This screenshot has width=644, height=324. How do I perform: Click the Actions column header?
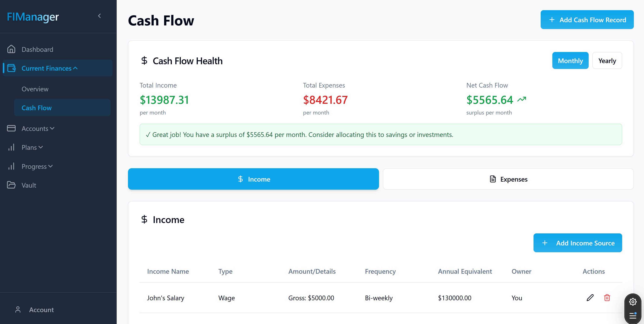tap(594, 271)
